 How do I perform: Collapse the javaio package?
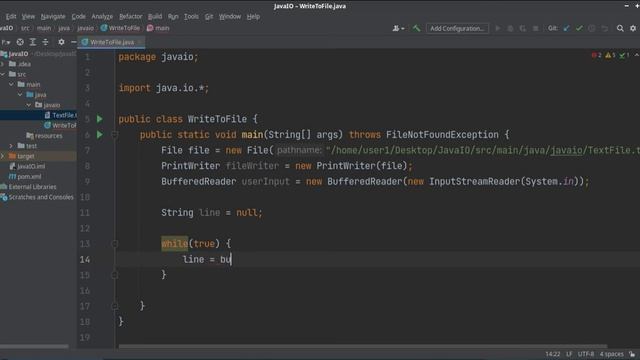click(29, 105)
